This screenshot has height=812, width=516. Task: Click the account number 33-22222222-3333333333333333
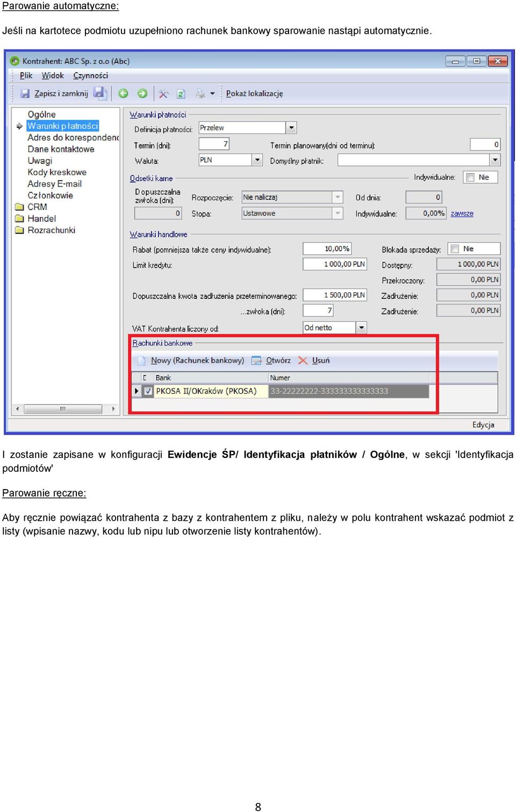pyautogui.click(x=329, y=391)
